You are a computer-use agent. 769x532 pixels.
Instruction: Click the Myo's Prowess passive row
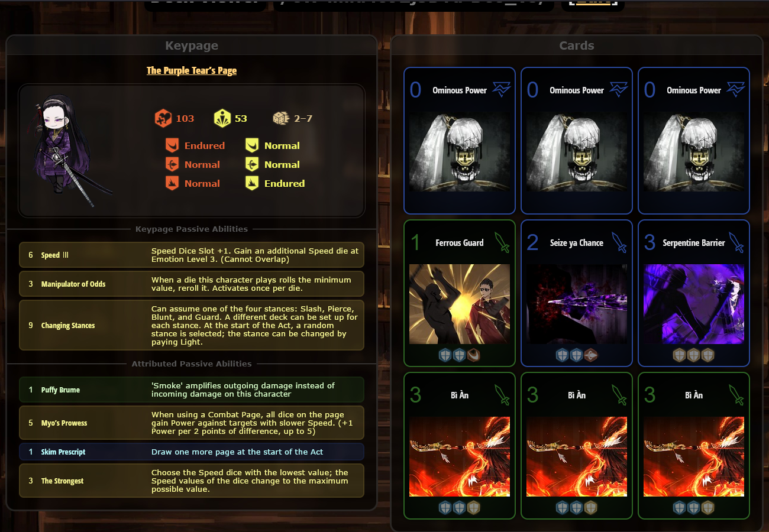click(192, 423)
